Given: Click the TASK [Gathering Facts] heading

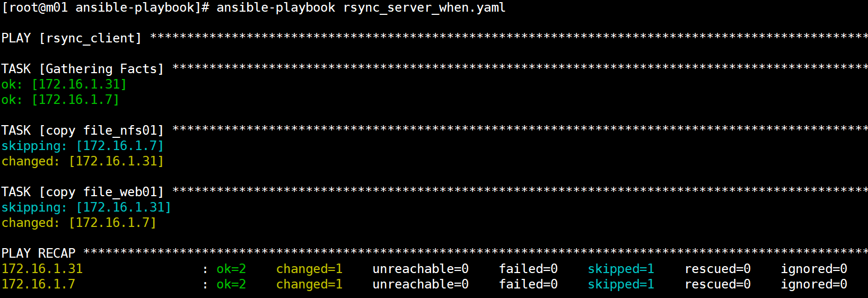Looking at the screenshot, I should (x=83, y=69).
